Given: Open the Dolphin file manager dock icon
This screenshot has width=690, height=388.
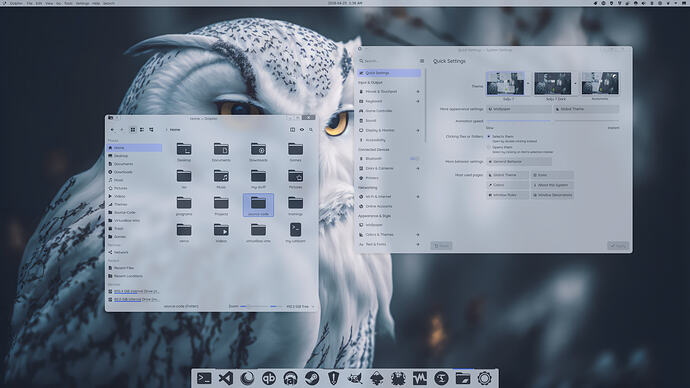Looking at the screenshot, I should [463, 378].
